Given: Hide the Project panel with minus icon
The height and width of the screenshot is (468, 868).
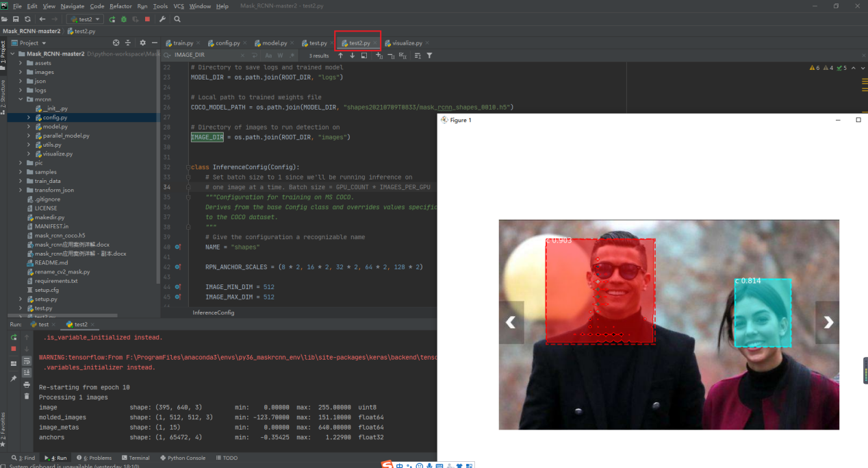Looking at the screenshot, I should tap(155, 42).
